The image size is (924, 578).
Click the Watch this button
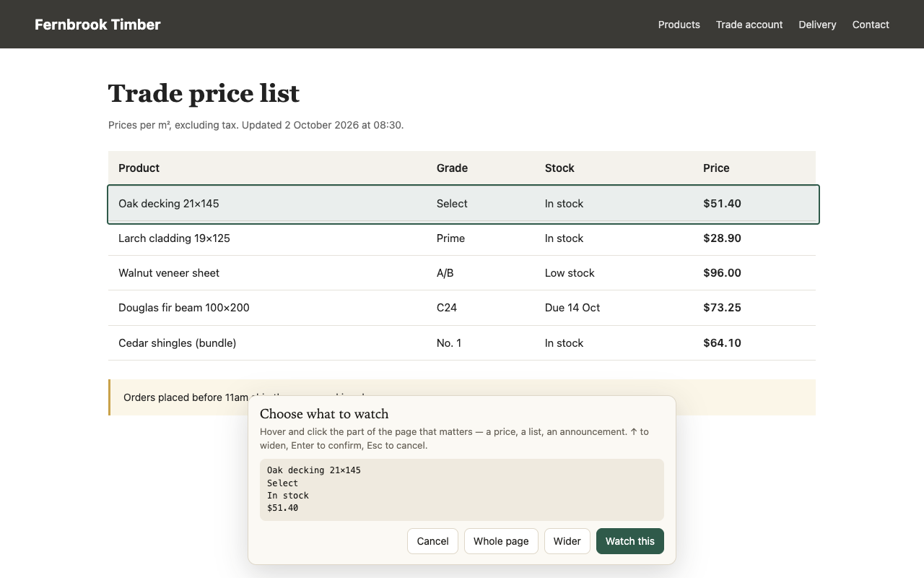coord(630,541)
